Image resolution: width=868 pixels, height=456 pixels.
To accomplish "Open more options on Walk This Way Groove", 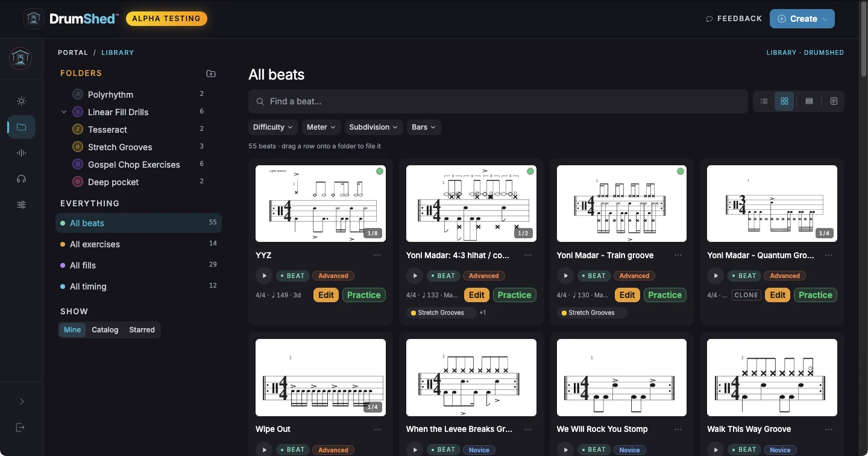I will coord(829,429).
